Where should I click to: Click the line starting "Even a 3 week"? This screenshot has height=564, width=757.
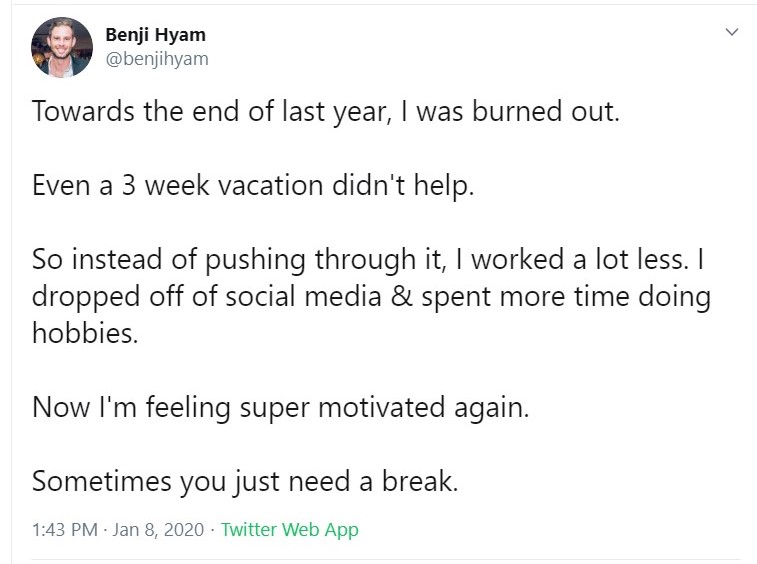(252, 185)
